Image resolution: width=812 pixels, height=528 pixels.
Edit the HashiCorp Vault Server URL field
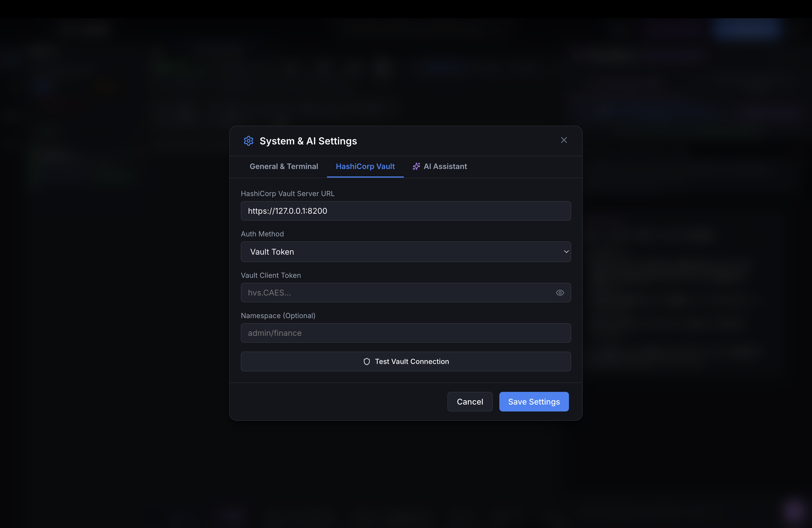pyautogui.click(x=406, y=211)
